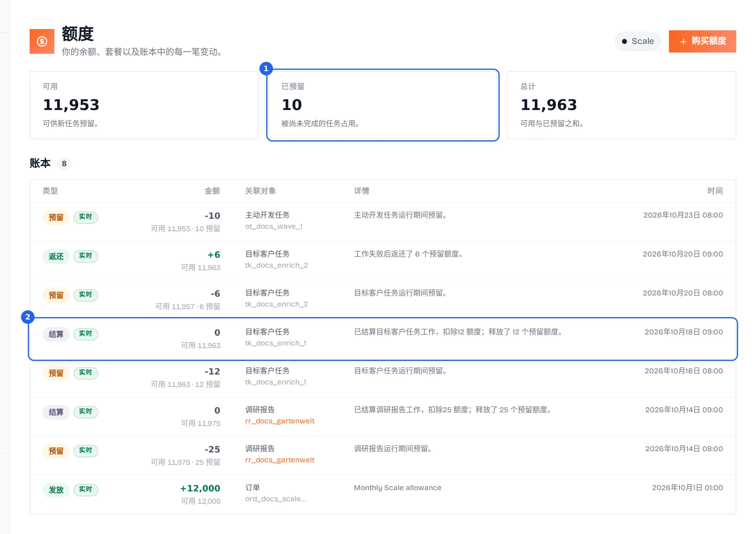Image resolution: width=756 pixels, height=534 pixels.
Task: Click the 可用 11,957 · 6 预留 balance note
Action: tap(187, 306)
